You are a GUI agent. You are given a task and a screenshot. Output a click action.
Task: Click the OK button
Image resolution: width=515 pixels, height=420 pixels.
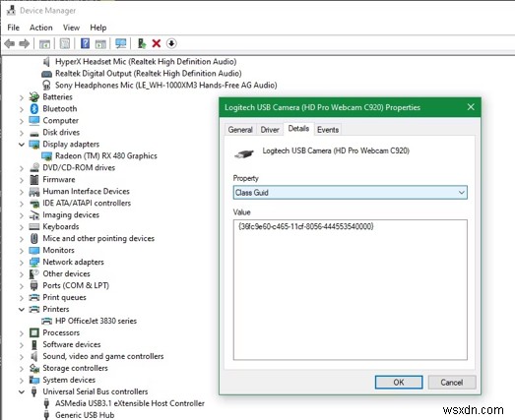pos(399,383)
